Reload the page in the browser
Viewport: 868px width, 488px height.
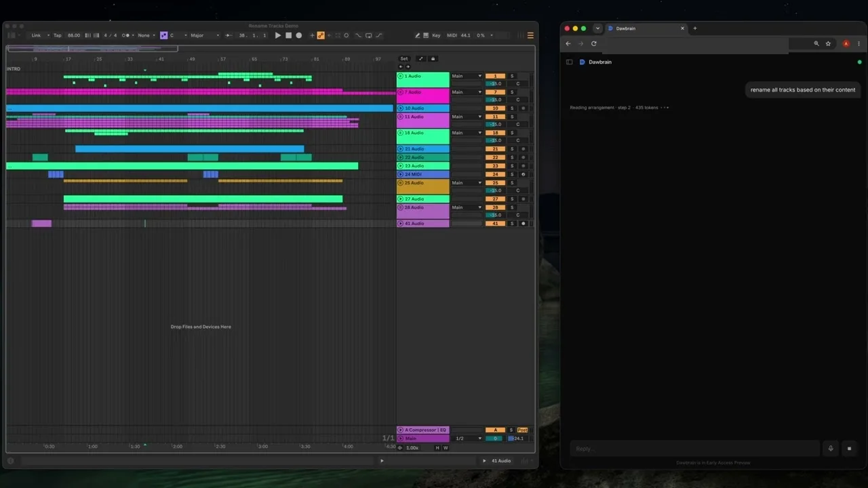pyautogui.click(x=593, y=43)
